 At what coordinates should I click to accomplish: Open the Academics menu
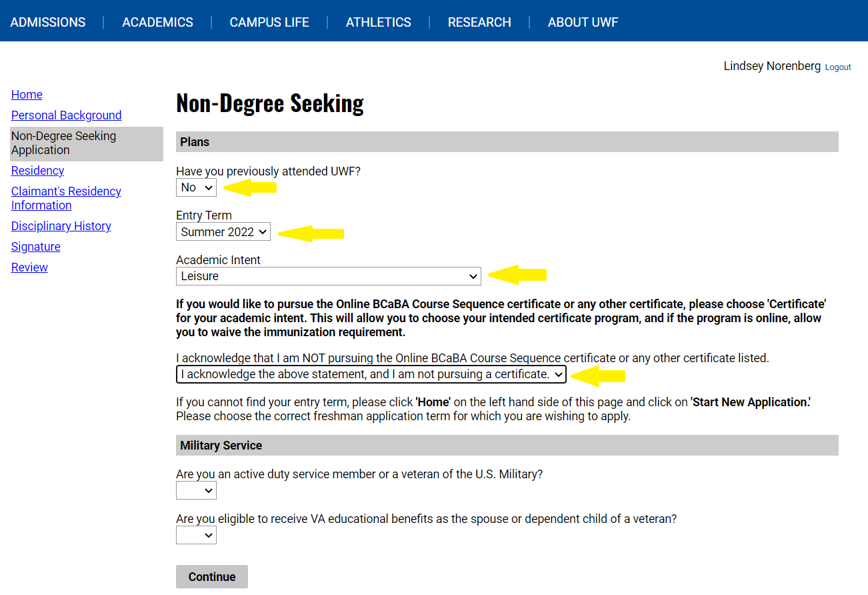[x=157, y=22]
